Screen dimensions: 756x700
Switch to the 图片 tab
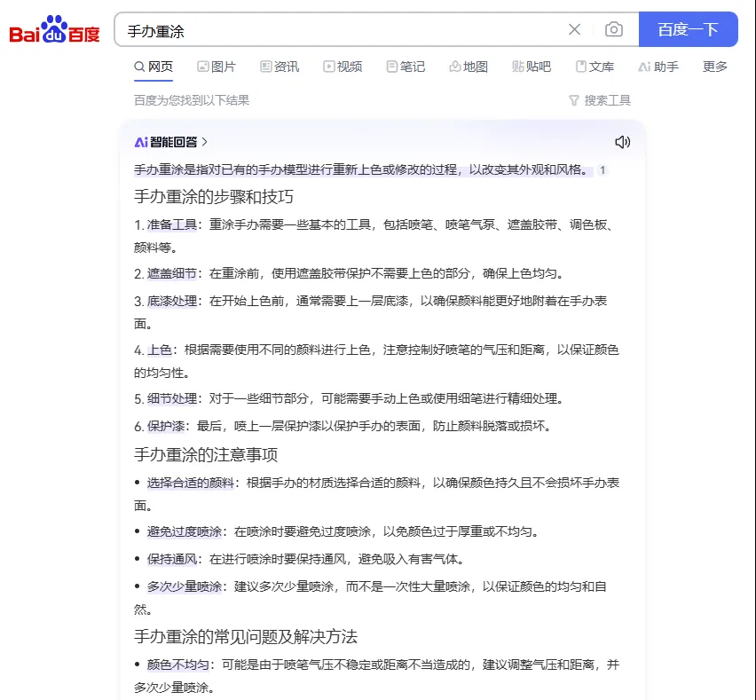217,67
